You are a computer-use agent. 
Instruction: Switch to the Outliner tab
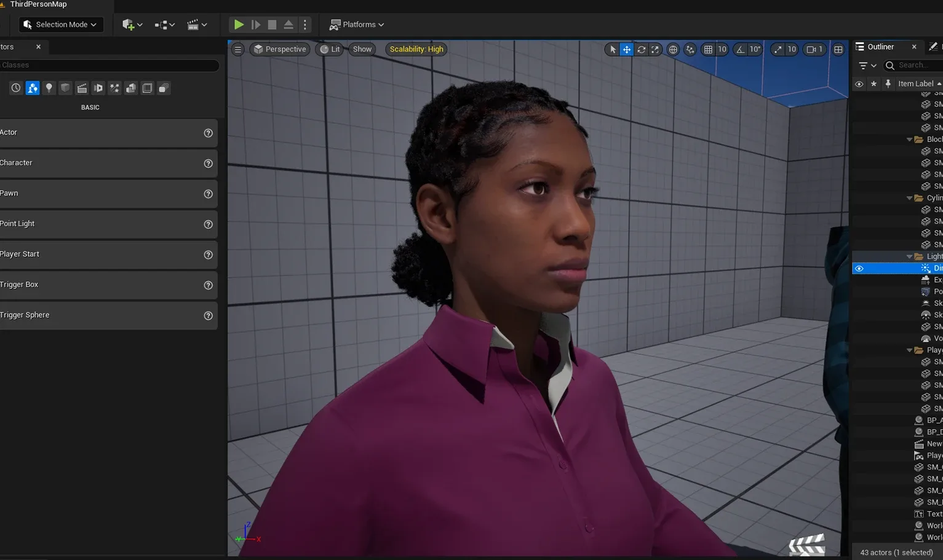tap(880, 47)
